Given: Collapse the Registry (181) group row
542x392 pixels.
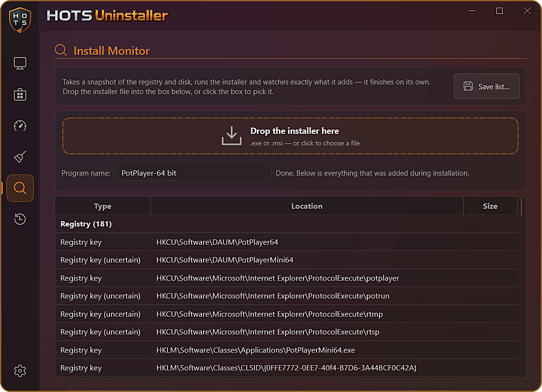Looking at the screenshot, I should tap(286, 224).
